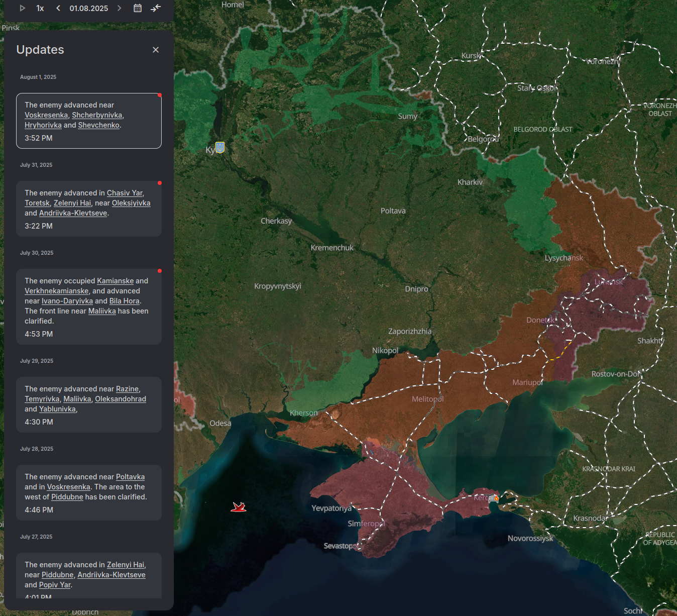Image resolution: width=677 pixels, height=616 pixels.
Task: Select the July 31 update timestamp 3:22 PM
Action: tap(39, 226)
